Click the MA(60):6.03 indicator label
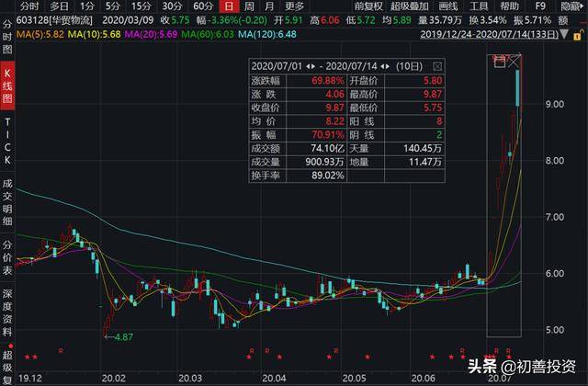The width and height of the screenshot is (588, 386). 208,35
